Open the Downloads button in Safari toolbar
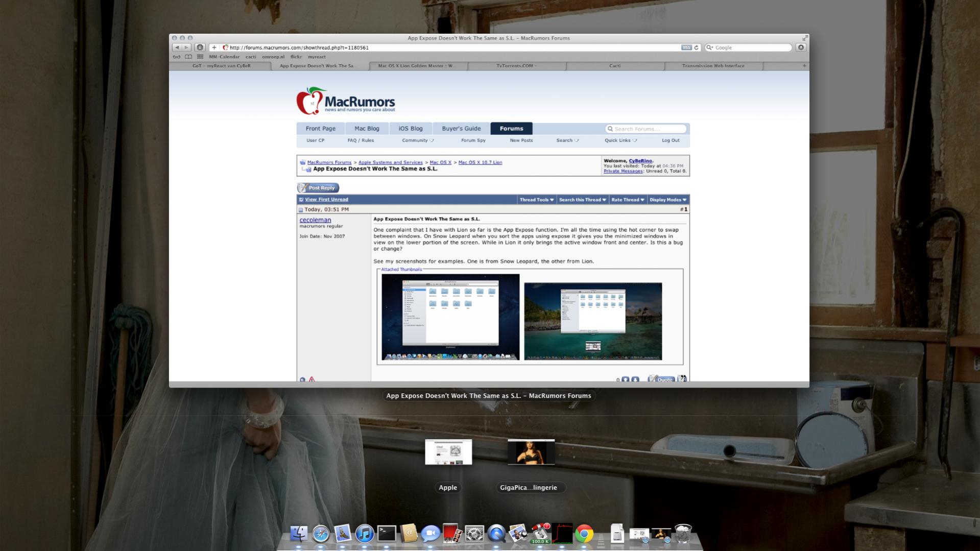This screenshot has height=551, width=980. coord(801,47)
